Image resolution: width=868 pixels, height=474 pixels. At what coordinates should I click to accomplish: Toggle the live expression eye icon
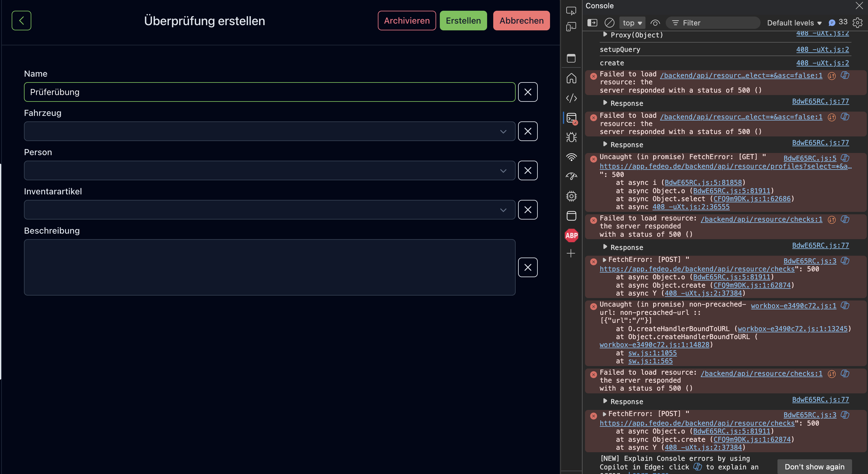655,23
